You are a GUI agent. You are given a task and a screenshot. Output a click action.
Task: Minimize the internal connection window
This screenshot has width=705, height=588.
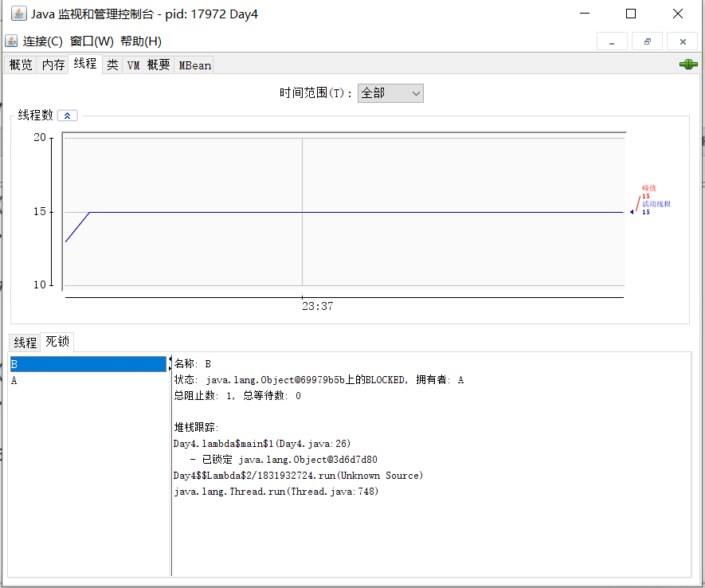pos(612,41)
